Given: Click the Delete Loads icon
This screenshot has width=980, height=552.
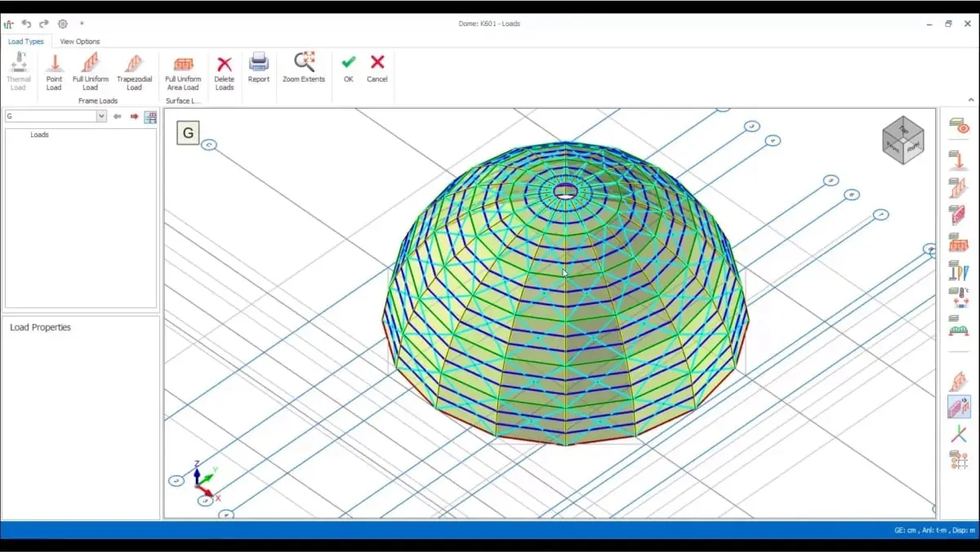Looking at the screenshot, I should click(224, 71).
